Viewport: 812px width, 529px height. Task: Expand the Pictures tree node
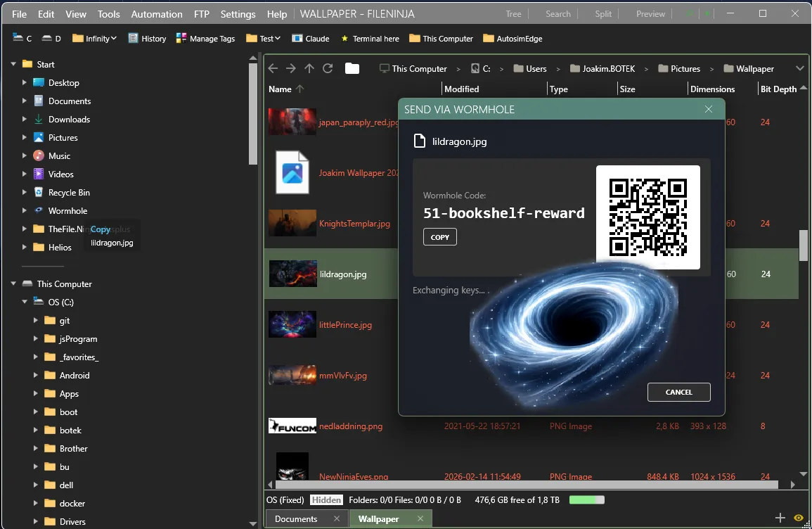tap(25, 137)
